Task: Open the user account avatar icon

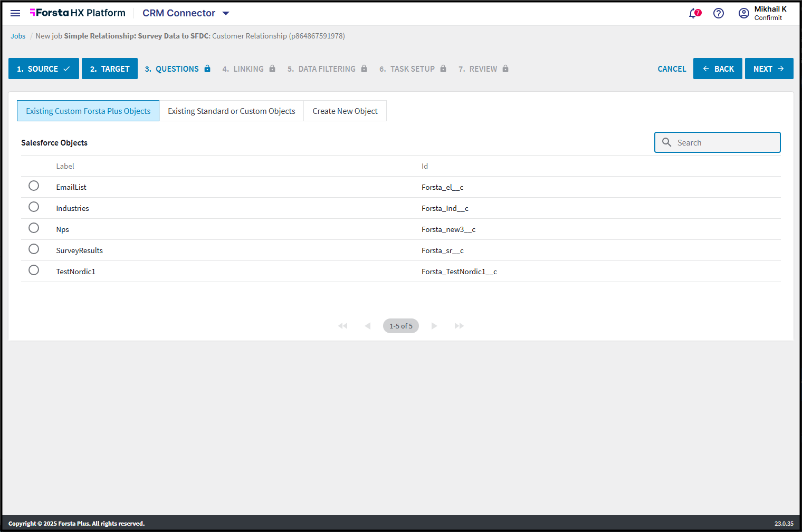Action: (744, 13)
